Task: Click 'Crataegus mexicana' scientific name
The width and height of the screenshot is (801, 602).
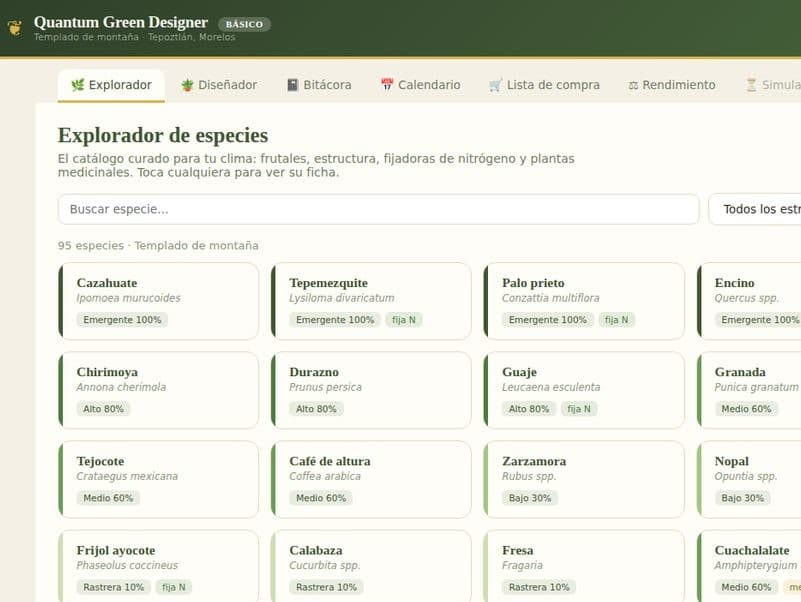Action: point(127,476)
